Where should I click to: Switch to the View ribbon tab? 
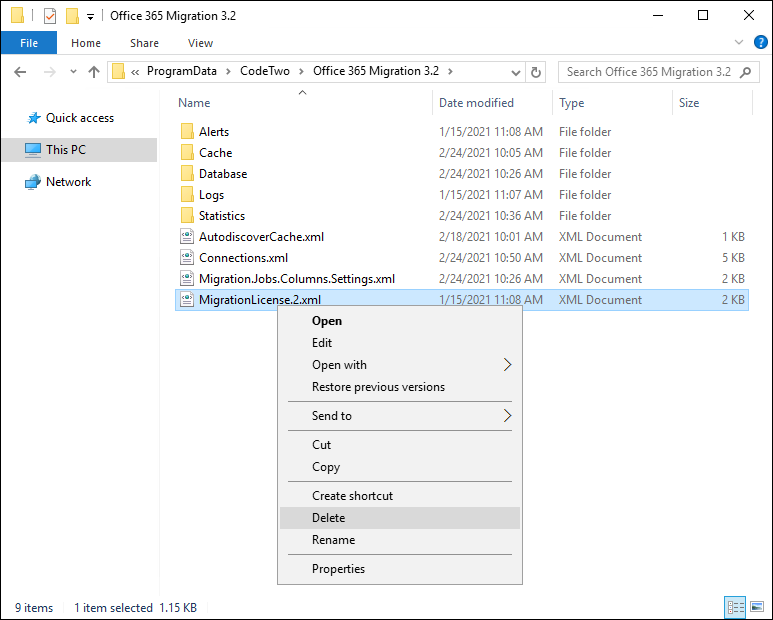(x=200, y=43)
